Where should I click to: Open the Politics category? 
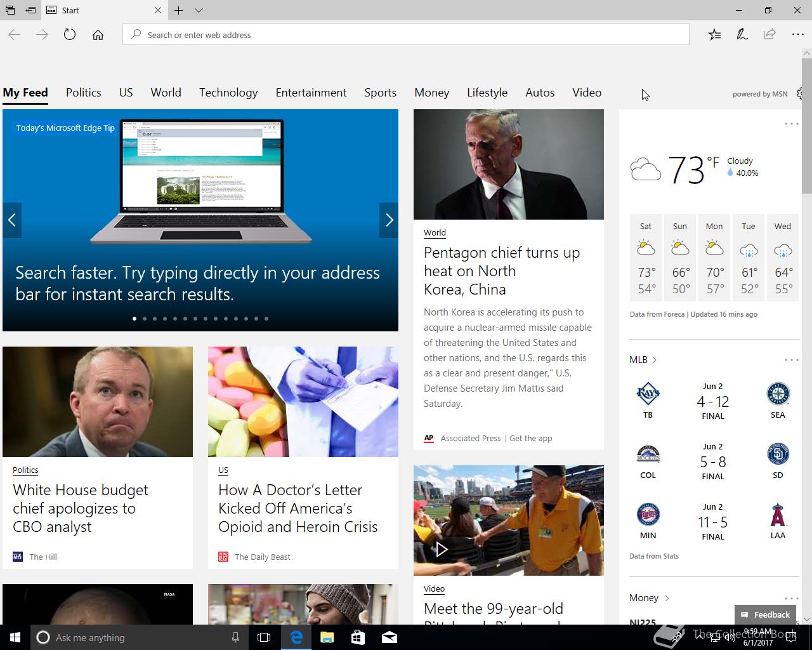(84, 93)
